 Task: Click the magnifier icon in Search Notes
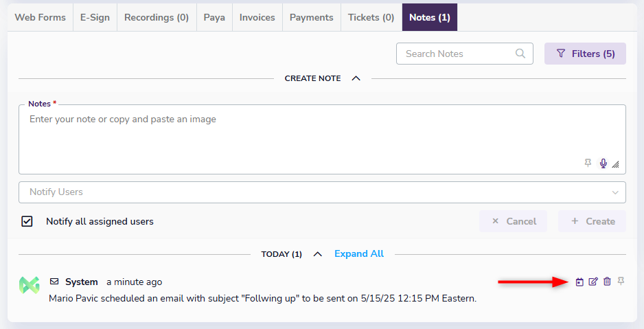(x=520, y=54)
